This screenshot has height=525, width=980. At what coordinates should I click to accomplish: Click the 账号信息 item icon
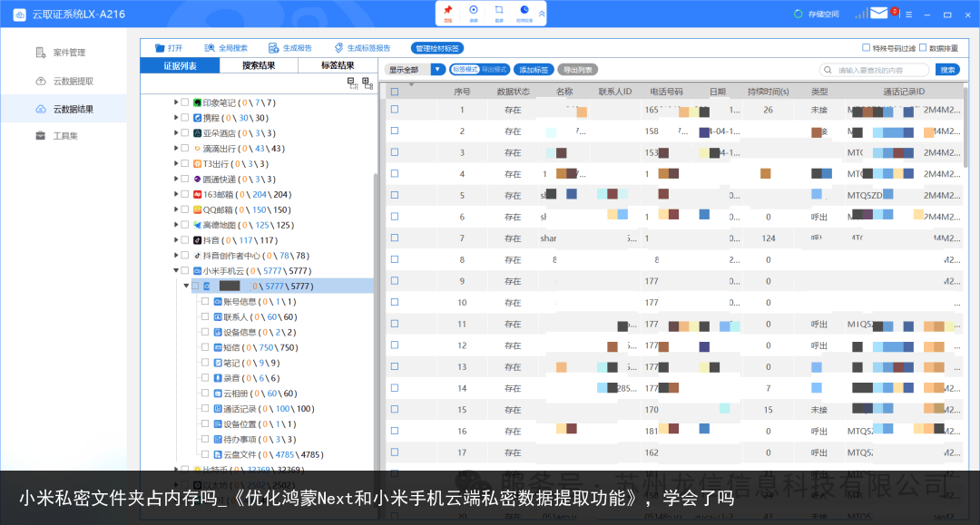tap(218, 302)
